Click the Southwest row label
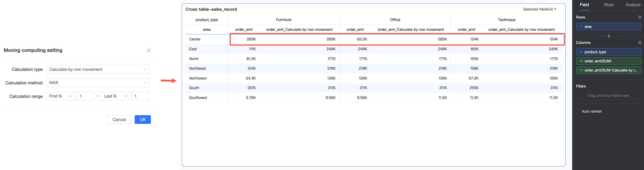This screenshot has height=170, width=644. (x=198, y=98)
